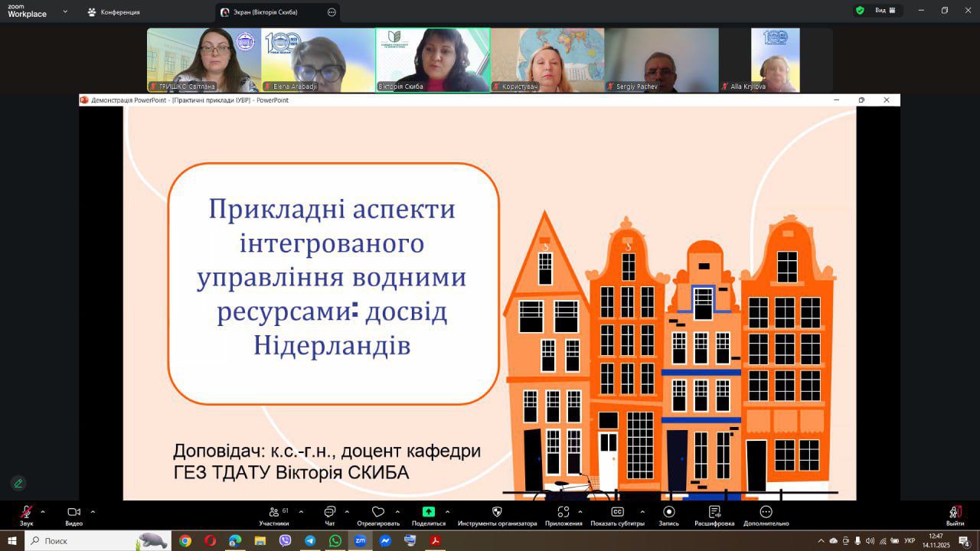980x551 pixels.
Task: Expand the arrow next to Поделиться
Action: [447, 511]
